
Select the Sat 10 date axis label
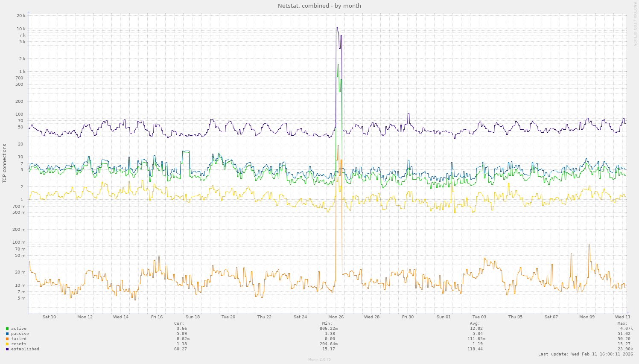click(49, 317)
